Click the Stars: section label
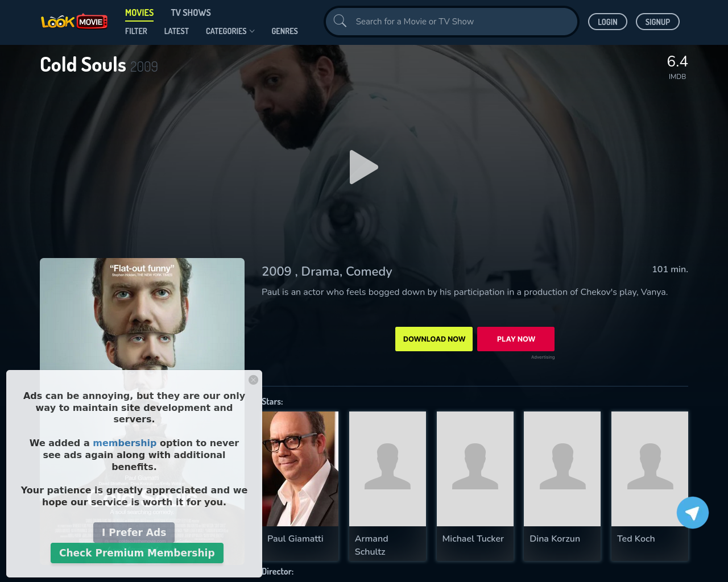The width and height of the screenshot is (728, 582). pyautogui.click(x=272, y=402)
